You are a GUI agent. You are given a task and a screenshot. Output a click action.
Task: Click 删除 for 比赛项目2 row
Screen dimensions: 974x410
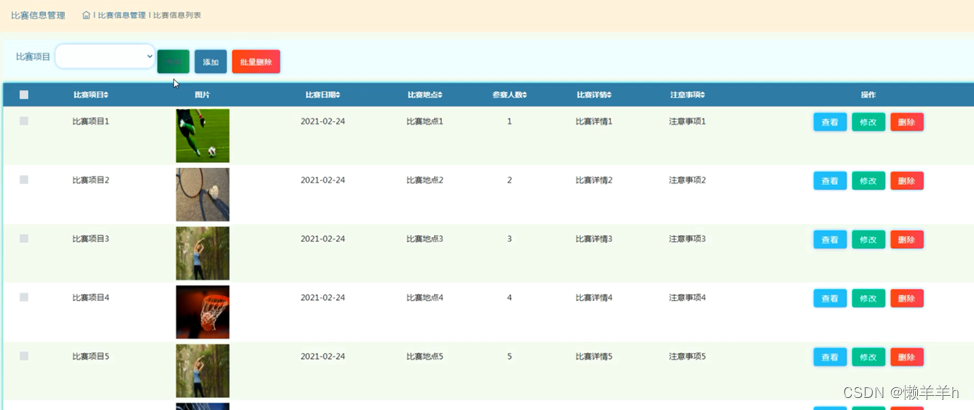click(x=907, y=181)
